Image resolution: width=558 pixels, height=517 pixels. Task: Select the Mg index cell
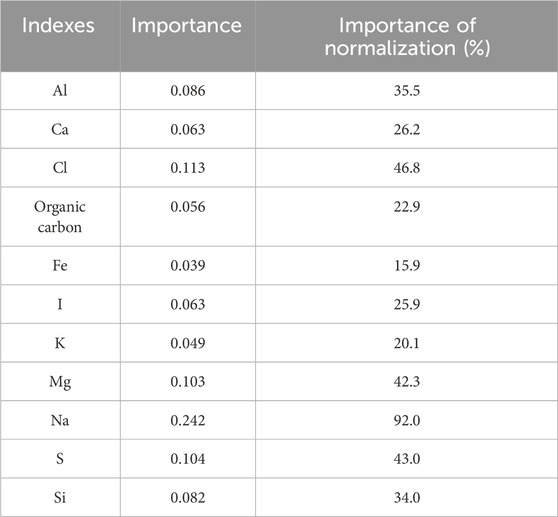[x=60, y=382]
